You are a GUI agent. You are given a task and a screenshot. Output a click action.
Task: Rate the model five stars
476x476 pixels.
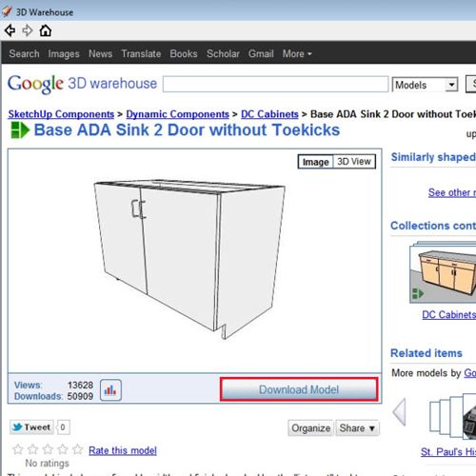[x=77, y=449]
